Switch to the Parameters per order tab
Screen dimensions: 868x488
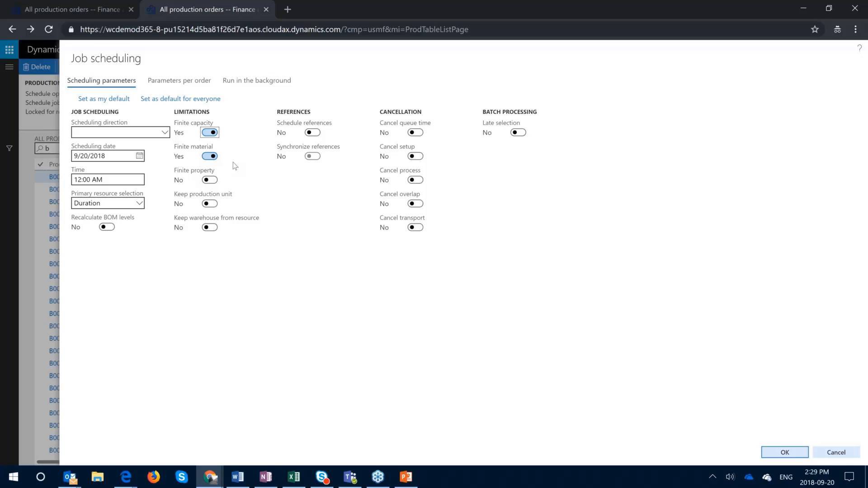coord(179,80)
